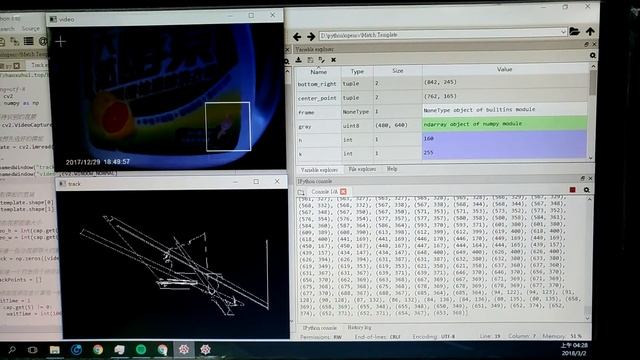Image resolution: width=640 pixels, height=360 pixels.
Task: Open the IPython console options menu
Action: [x=587, y=190]
